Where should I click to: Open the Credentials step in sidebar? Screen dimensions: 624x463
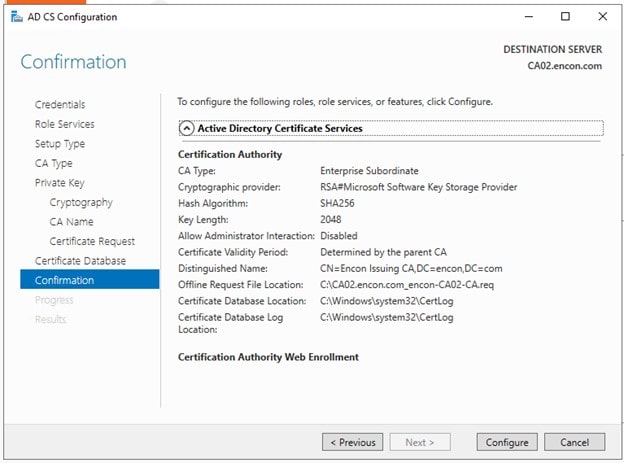click(x=60, y=105)
